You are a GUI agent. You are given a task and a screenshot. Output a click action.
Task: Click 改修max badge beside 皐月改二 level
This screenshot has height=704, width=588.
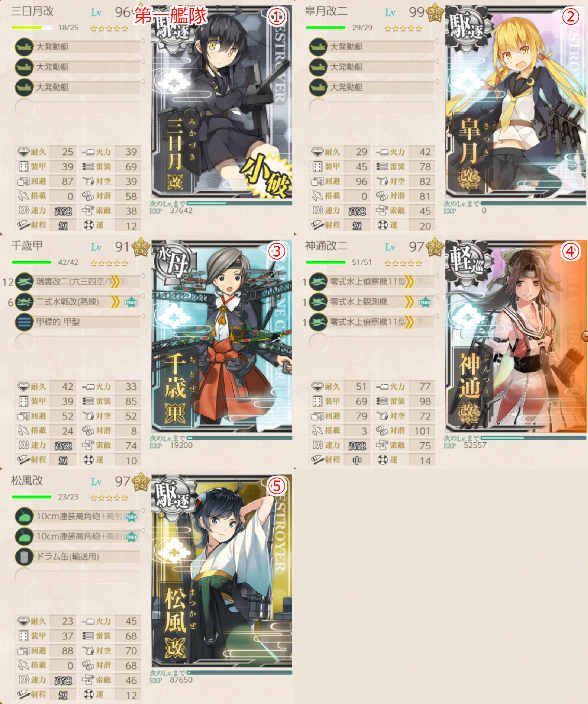pyautogui.click(x=435, y=13)
